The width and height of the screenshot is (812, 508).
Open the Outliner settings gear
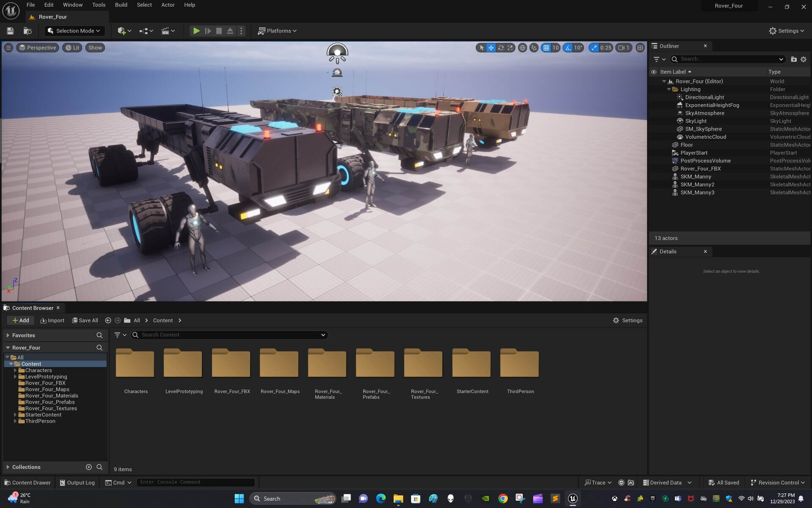(804, 59)
